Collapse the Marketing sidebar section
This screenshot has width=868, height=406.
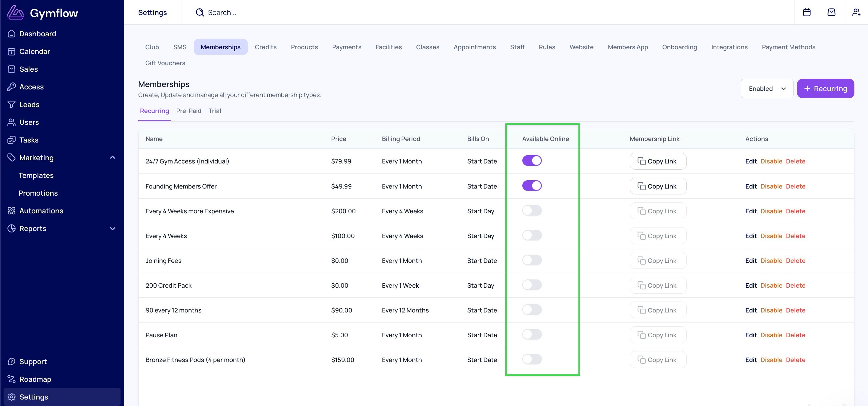113,158
